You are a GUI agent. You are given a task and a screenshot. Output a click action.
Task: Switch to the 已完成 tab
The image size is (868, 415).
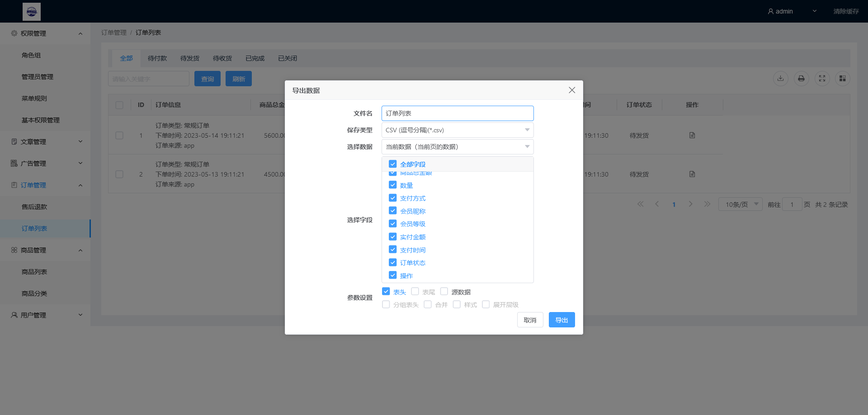255,58
